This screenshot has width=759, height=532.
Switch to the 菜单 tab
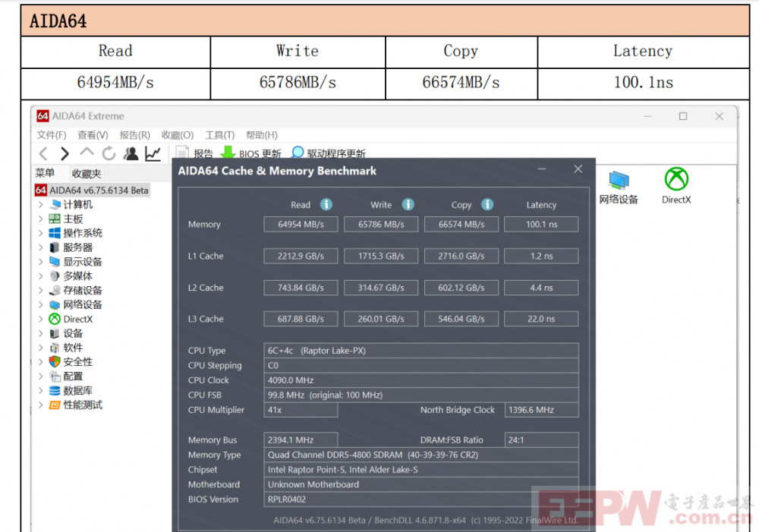point(45,173)
